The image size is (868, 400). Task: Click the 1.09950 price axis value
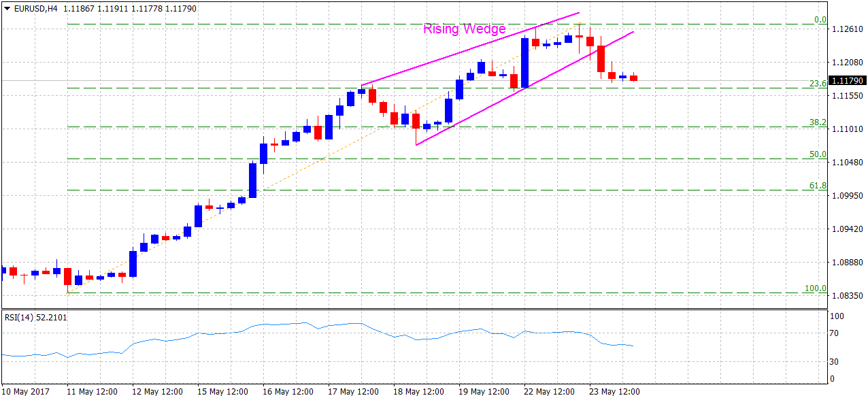pos(848,196)
